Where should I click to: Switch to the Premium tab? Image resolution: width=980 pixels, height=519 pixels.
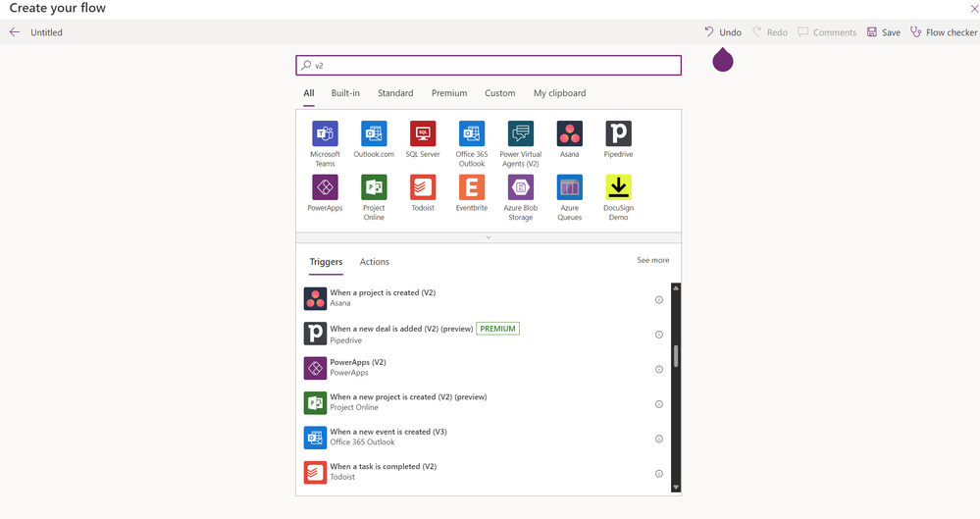[448, 93]
